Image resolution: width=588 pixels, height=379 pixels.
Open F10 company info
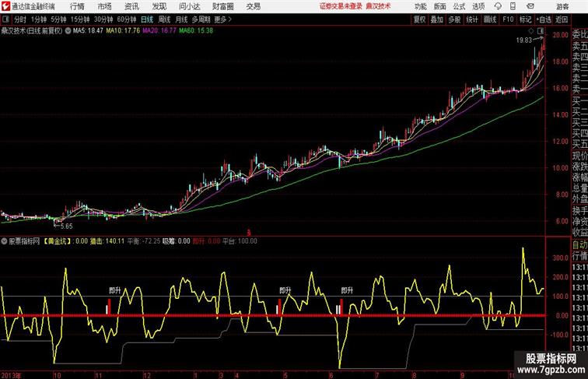click(x=508, y=19)
